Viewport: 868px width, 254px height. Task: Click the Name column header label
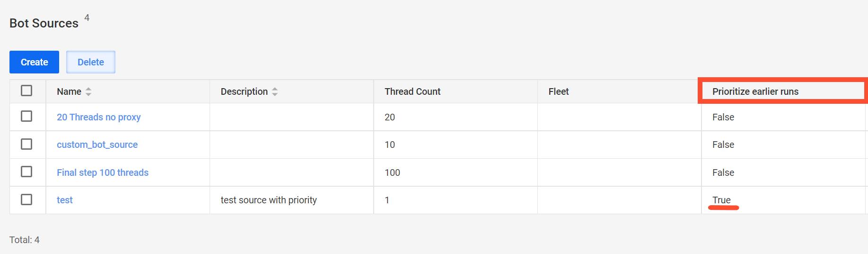69,91
